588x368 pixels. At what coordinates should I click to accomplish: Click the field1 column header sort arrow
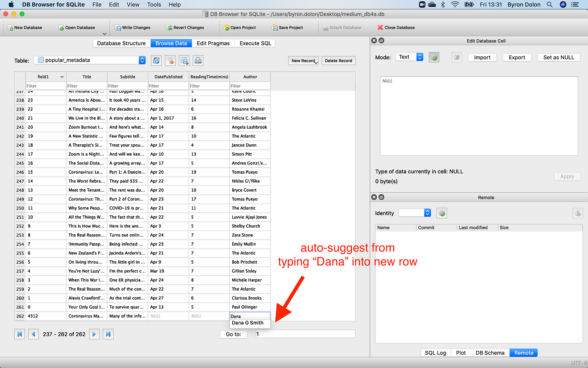62,77
